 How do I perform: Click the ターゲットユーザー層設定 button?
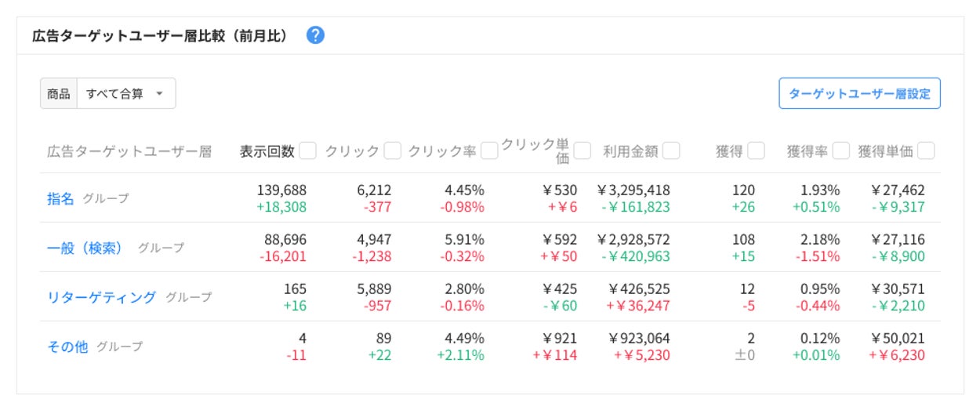point(859,93)
